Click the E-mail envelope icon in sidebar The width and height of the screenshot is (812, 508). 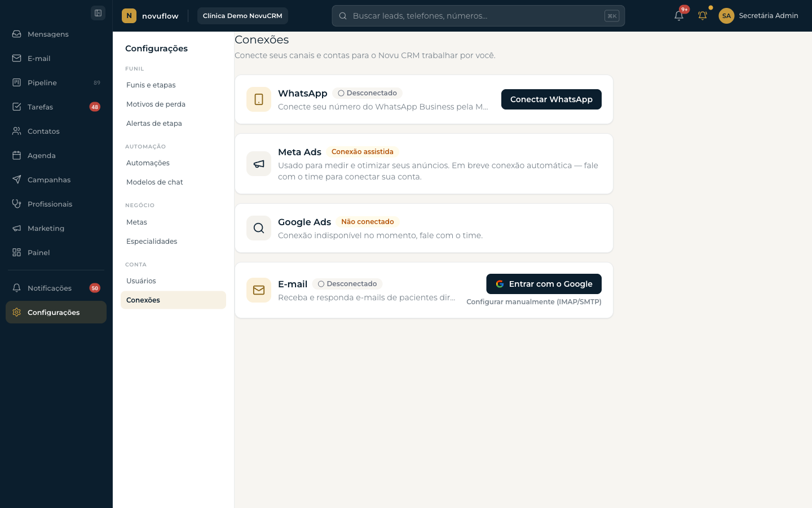17,58
